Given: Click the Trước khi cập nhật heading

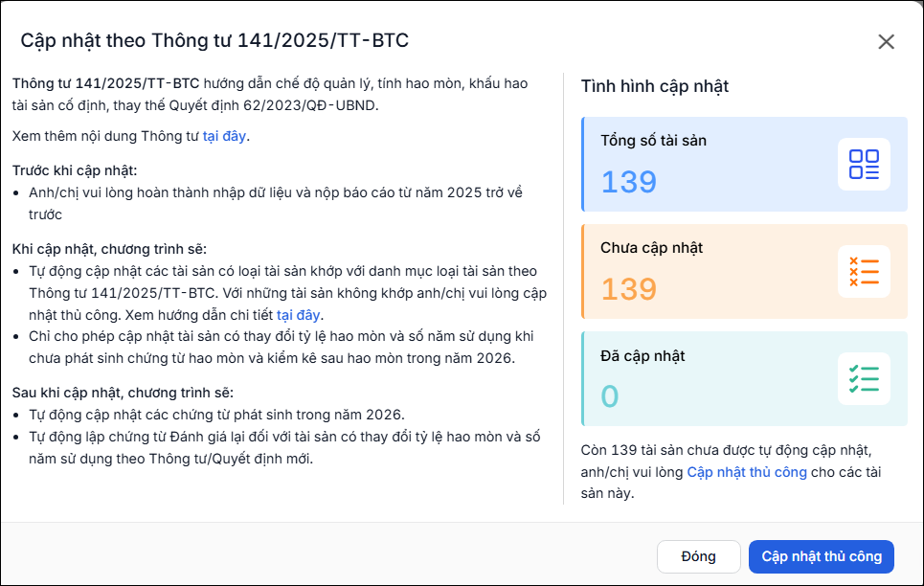Looking at the screenshot, I should (x=75, y=171).
